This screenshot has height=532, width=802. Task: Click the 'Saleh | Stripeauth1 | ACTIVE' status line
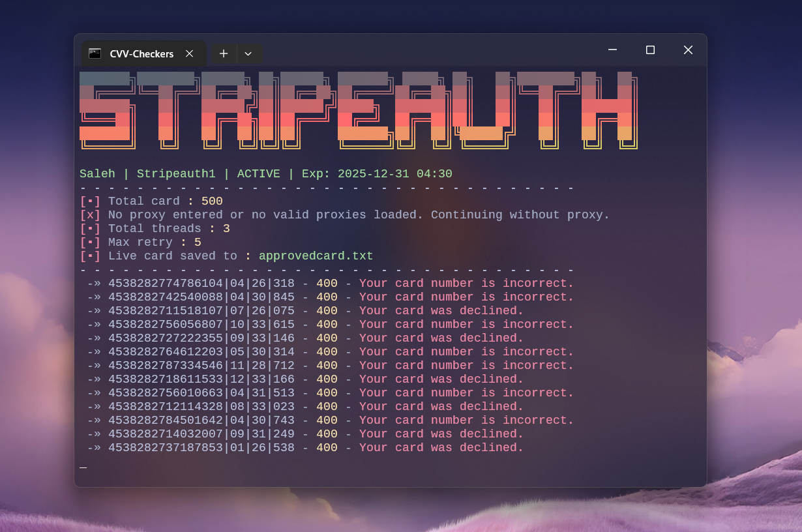pyautogui.click(x=266, y=174)
